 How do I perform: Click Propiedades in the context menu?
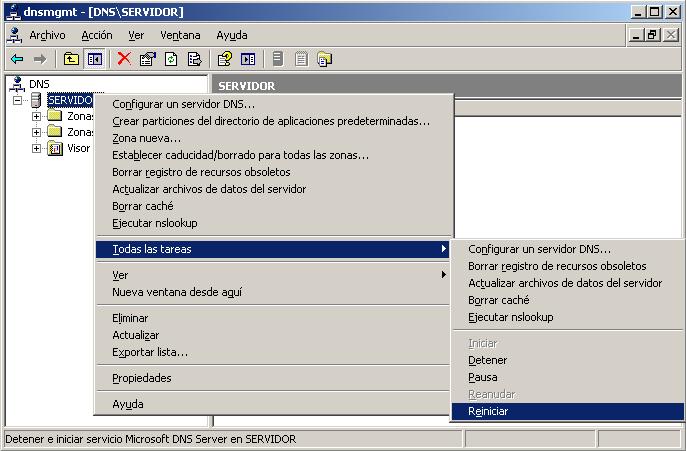tap(141, 378)
